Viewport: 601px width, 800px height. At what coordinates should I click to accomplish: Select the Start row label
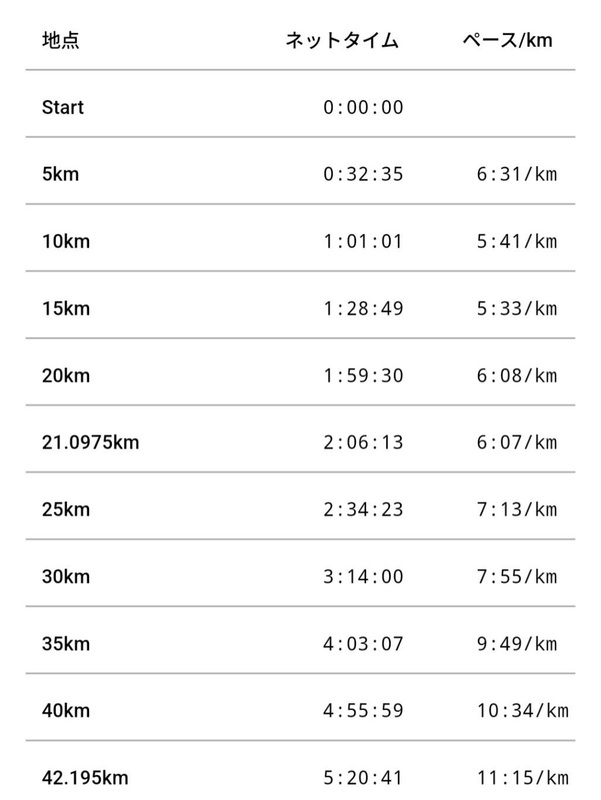tap(63, 107)
